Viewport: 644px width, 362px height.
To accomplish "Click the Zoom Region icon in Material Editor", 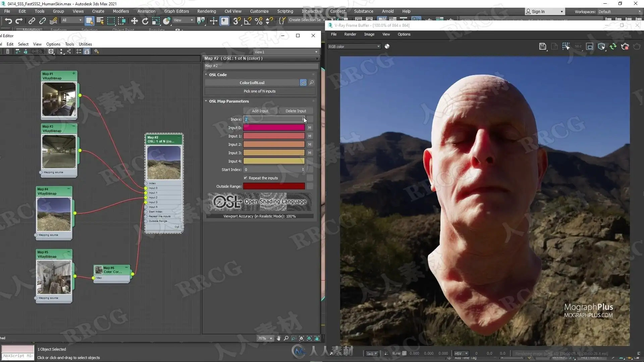I will 294,339.
